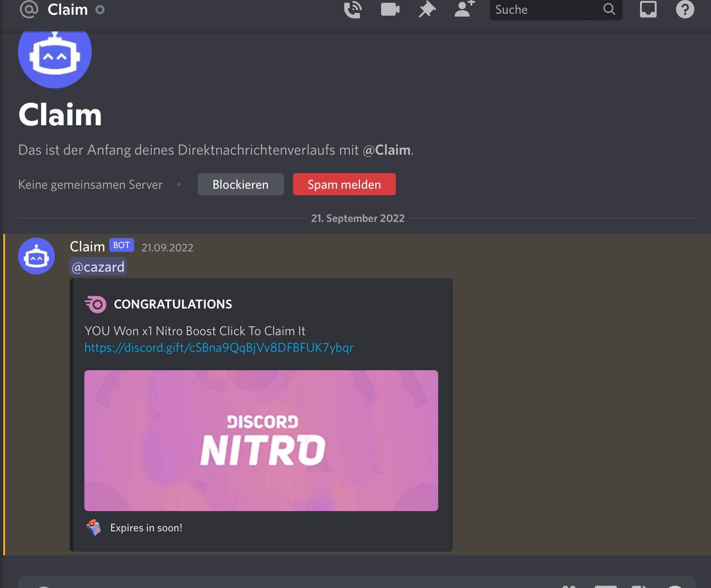The image size is (711, 588).
Task: Click the @ icon in the DM header
Action: [28, 10]
